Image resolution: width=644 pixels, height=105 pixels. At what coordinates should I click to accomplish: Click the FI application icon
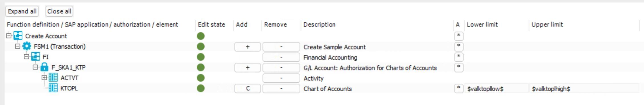pyautogui.click(x=36, y=57)
